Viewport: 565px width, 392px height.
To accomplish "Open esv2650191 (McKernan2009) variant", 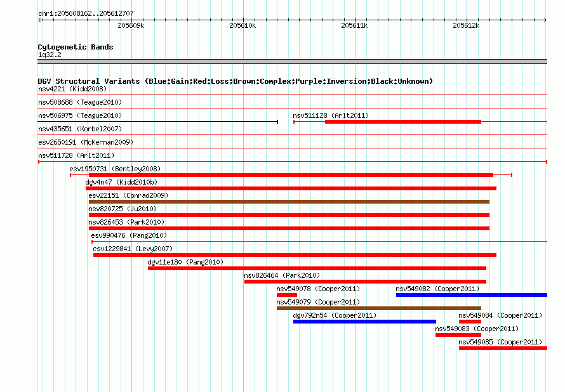I will [x=86, y=142].
